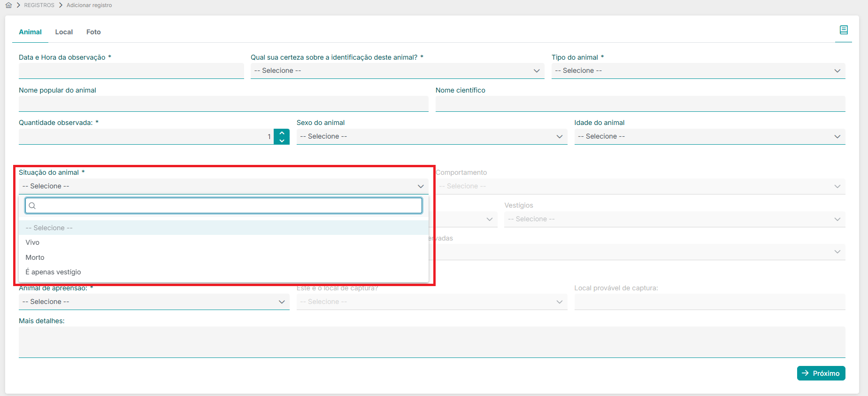This screenshot has height=396, width=868.
Task: Decrease the Quantidade observada value
Action: click(x=282, y=140)
